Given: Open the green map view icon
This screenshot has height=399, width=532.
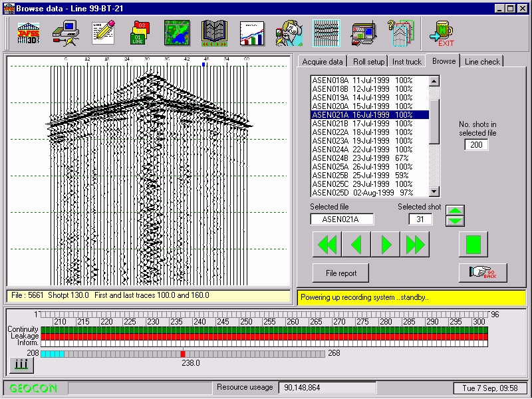Looking at the screenshot, I should [177, 33].
